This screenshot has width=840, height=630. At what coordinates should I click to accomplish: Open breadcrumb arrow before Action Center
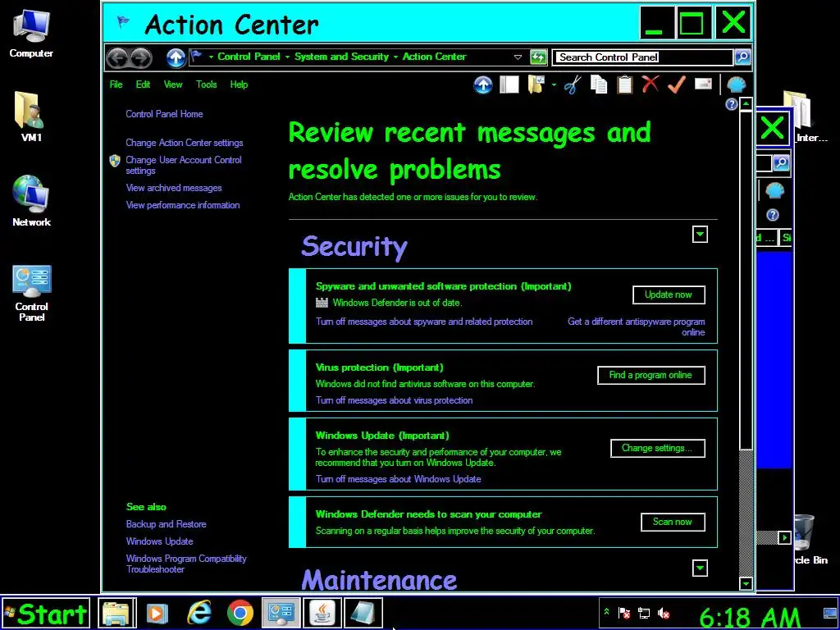pos(395,57)
